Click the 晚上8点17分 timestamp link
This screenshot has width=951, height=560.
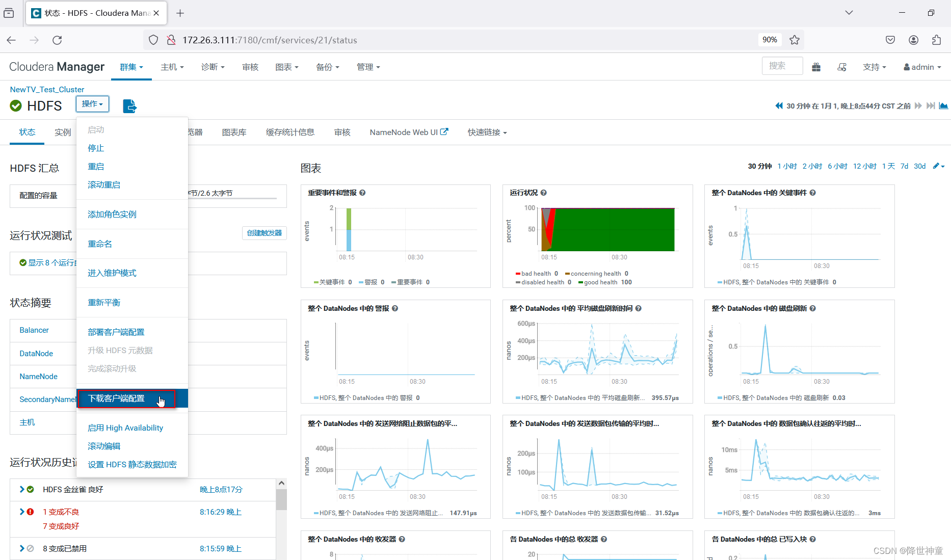[x=221, y=490]
